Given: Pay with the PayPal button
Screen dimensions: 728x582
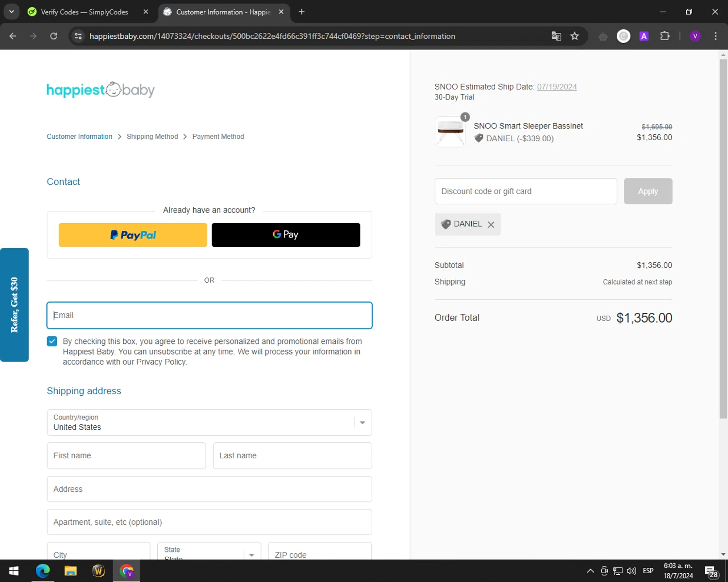Looking at the screenshot, I should (133, 235).
